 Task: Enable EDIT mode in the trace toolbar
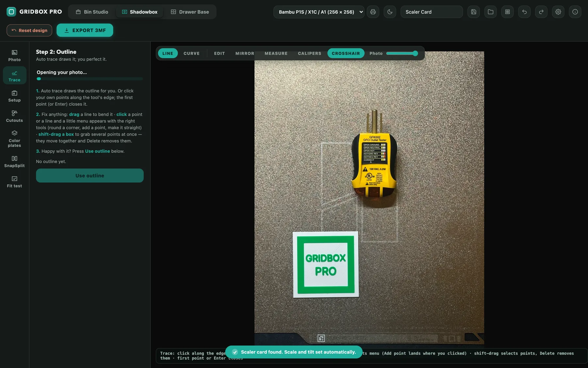220,53
